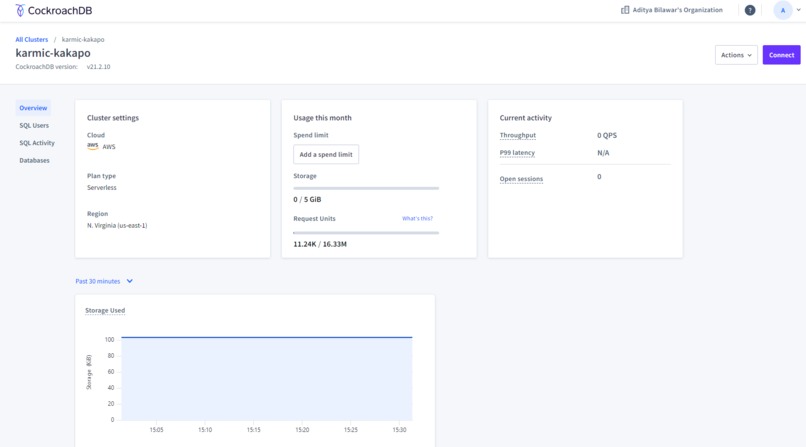Click the karmic-kakapo cluster heading
The width and height of the screenshot is (806, 447).
[53, 53]
